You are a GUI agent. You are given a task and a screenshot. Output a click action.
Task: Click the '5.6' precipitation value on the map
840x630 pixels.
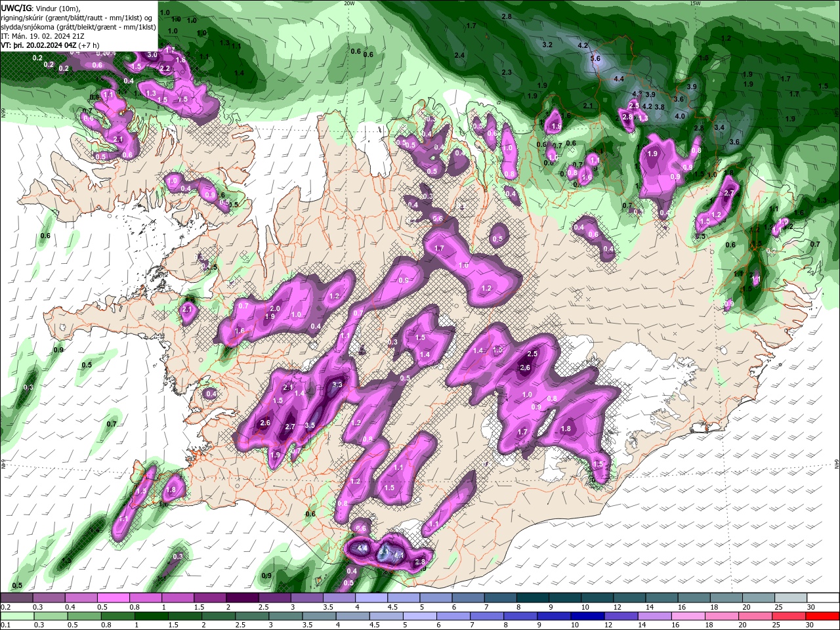[x=595, y=58]
